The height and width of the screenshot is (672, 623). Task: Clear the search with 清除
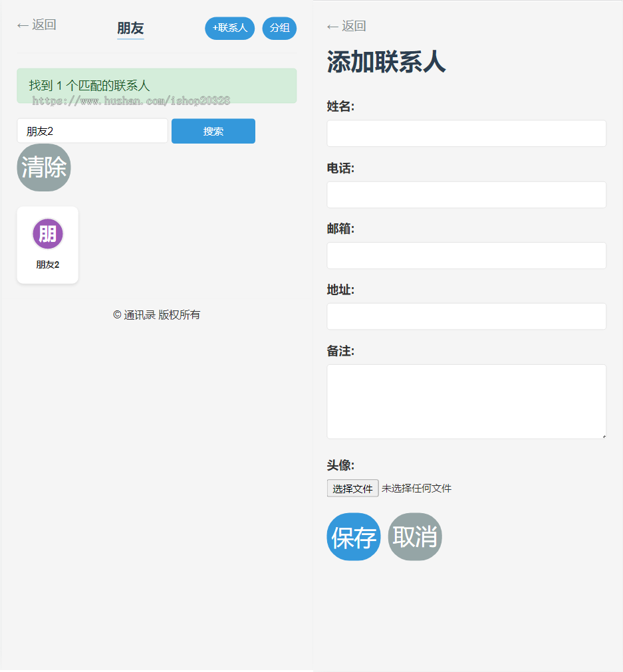44,167
